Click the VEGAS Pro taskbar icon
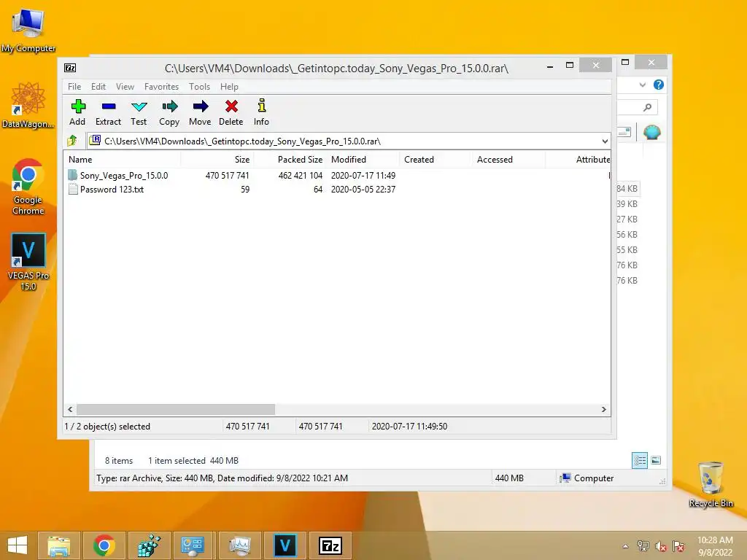747x560 pixels. click(x=285, y=545)
